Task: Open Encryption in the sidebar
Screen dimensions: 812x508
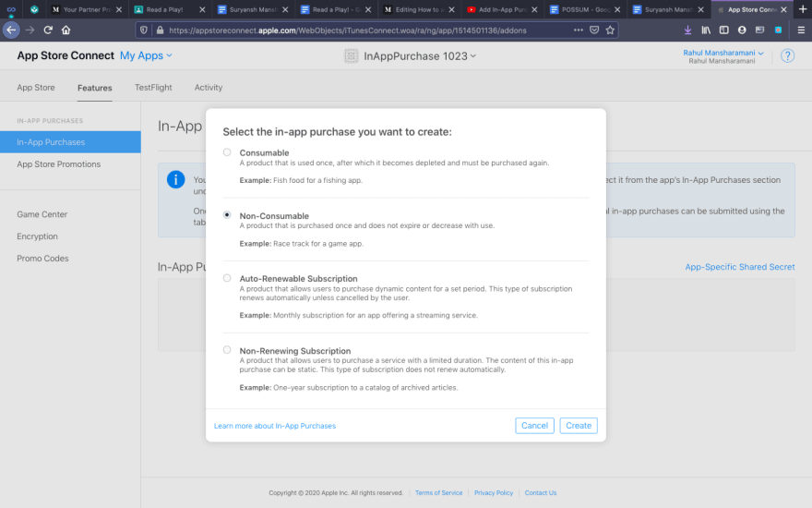Action: [37, 236]
